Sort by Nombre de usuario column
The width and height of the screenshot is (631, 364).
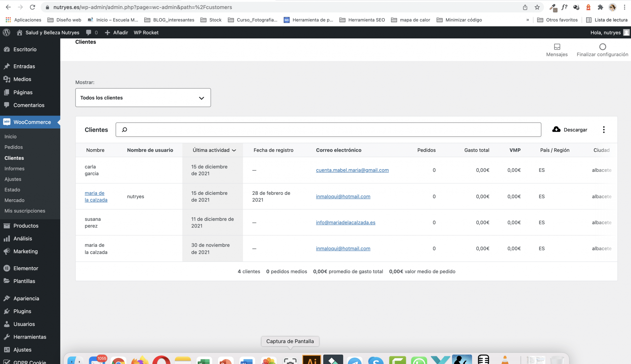(x=150, y=150)
